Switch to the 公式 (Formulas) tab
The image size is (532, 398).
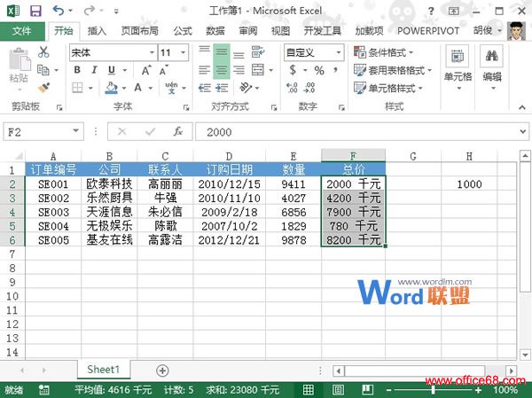coord(183,31)
